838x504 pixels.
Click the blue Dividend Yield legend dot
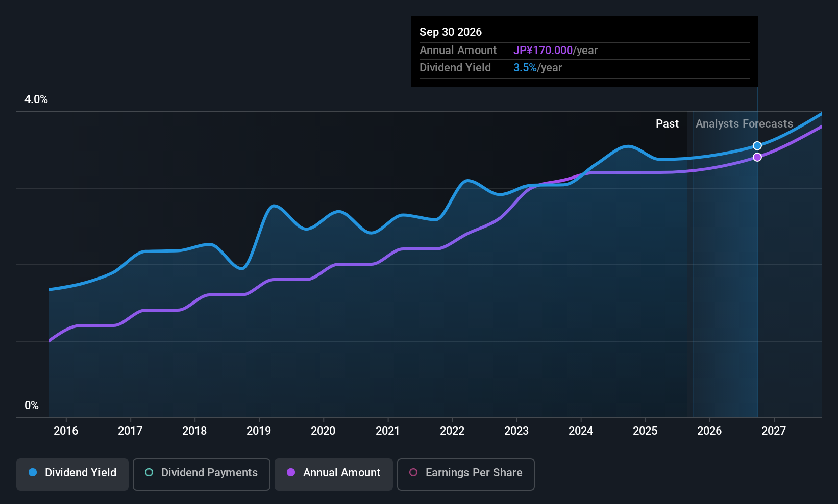point(33,473)
